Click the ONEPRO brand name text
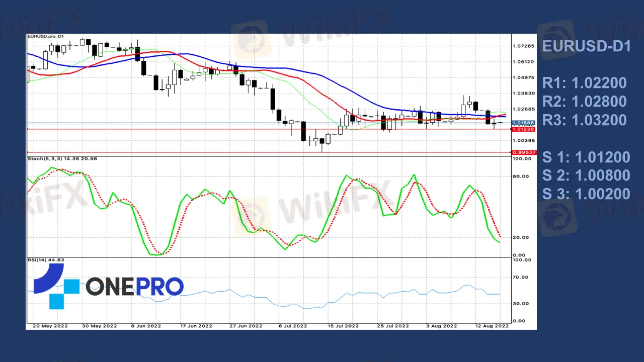Image resolution: width=644 pixels, height=362 pixels. [134, 287]
